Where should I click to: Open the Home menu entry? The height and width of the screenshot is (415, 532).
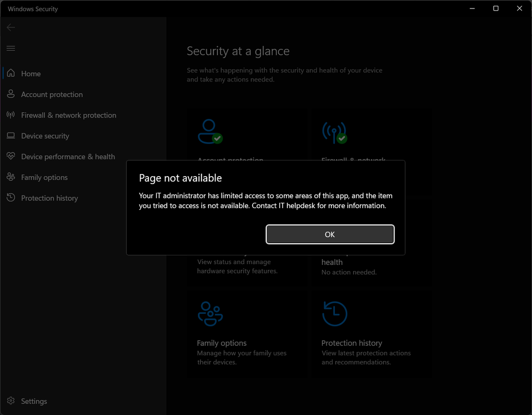(31, 73)
